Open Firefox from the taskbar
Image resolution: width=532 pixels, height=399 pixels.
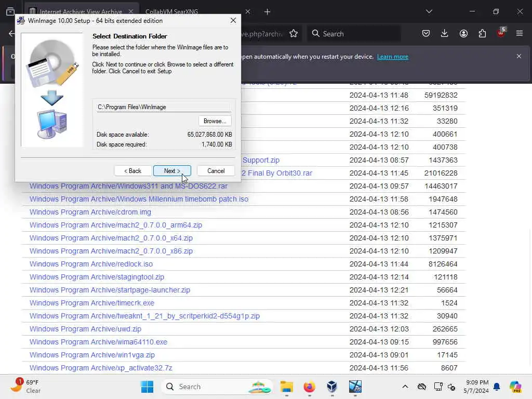click(x=310, y=387)
